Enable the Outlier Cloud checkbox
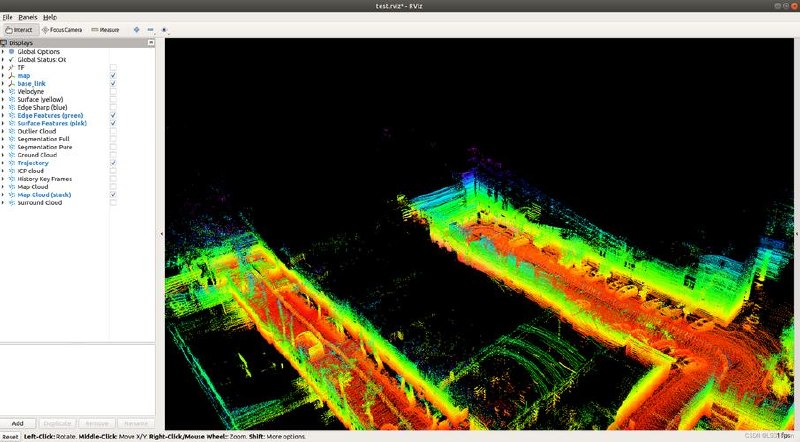 (x=113, y=131)
